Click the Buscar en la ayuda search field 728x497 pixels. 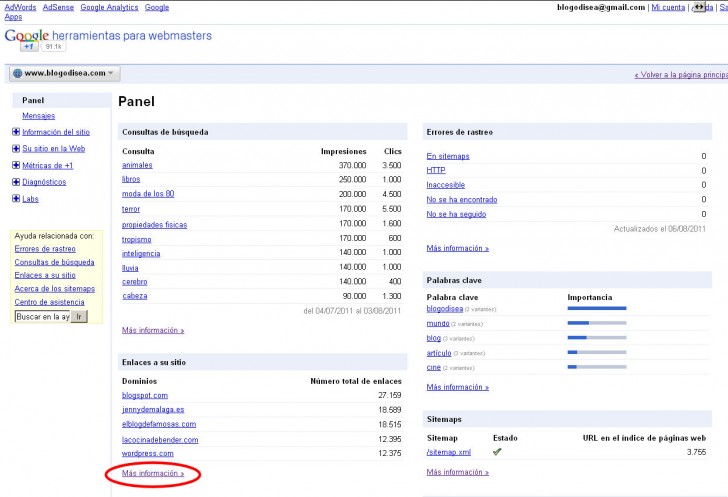coord(41,317)
